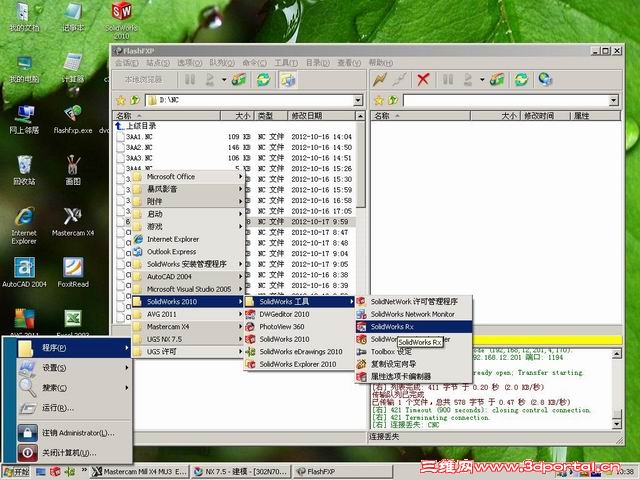Click 注销 Administrator(L)...
Viewport: 640px width, 480px height.
[x=73, y=433]
